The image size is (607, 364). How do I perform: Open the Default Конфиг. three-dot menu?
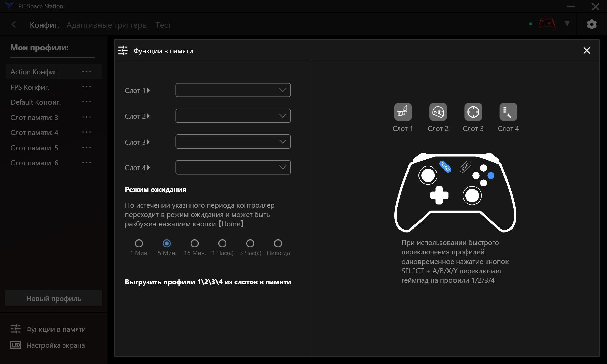click(87, 102)
